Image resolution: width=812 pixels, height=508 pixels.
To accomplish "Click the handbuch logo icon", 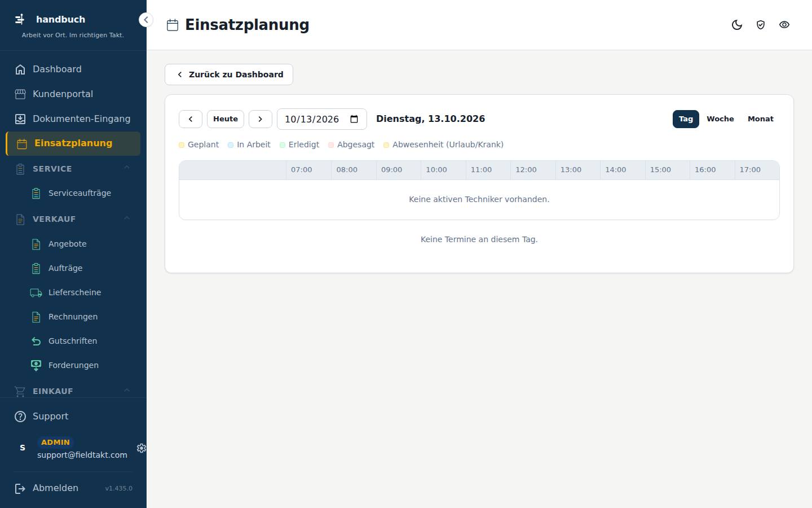I will pos(20,19).
